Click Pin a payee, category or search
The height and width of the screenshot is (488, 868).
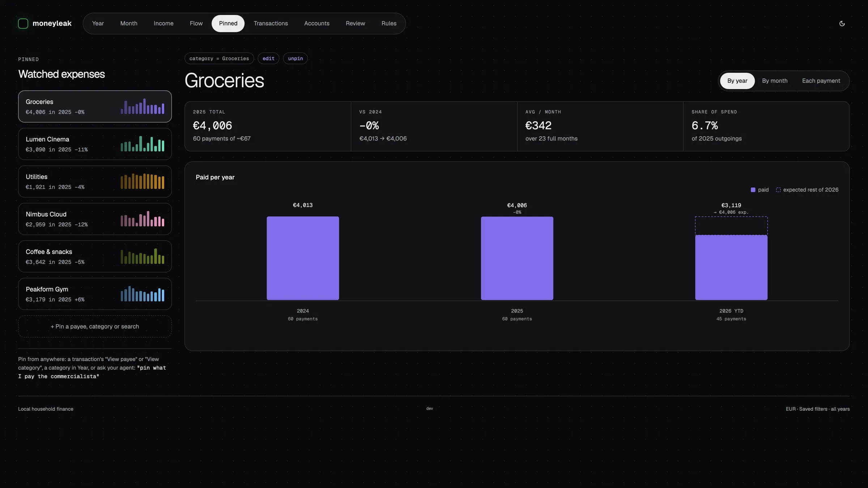click(x=95, y=326)
